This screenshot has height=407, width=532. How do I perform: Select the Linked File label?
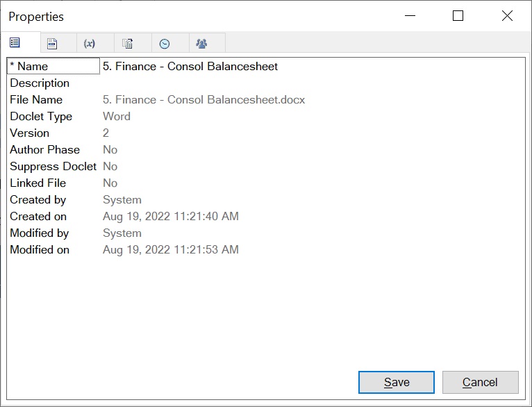38,183
